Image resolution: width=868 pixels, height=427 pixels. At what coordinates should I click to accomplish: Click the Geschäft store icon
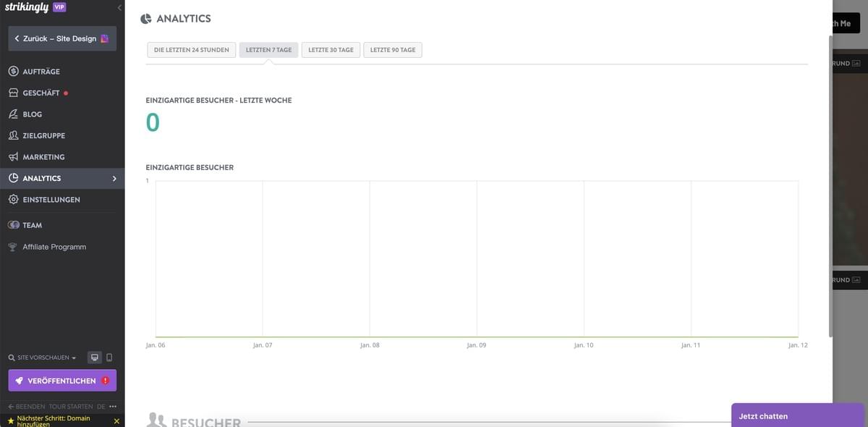click(x=13, y=93)
